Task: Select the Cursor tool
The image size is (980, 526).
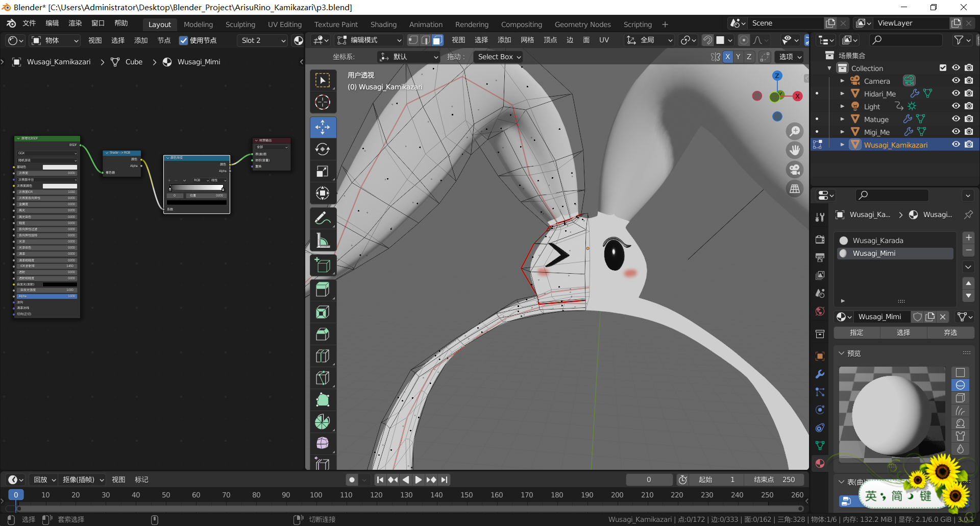Action: click(323, 103)
